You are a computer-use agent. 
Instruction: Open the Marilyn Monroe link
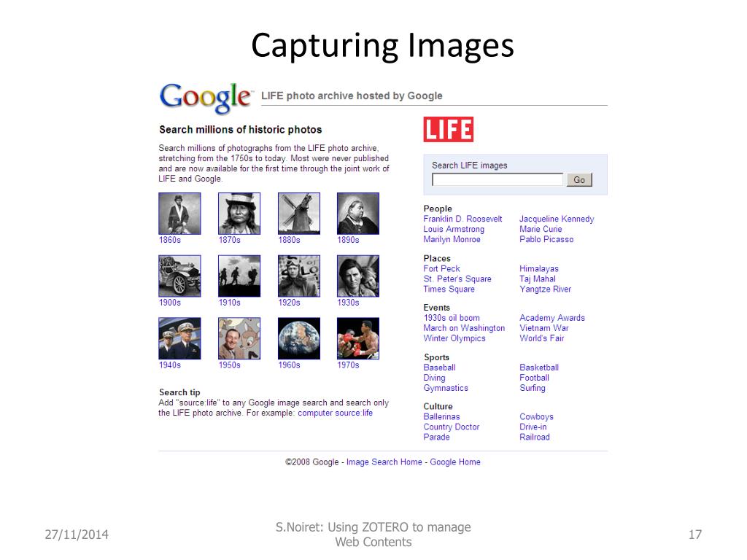(x=452, y=239)
